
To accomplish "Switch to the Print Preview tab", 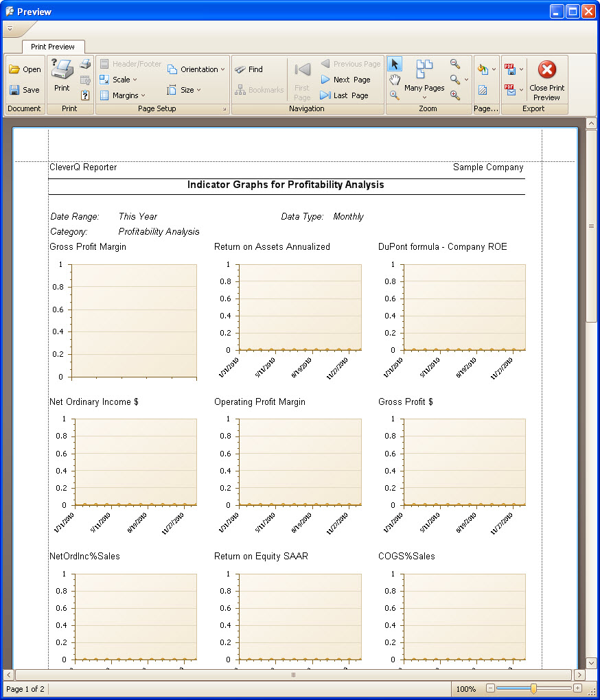I will [x=53, y=47].
